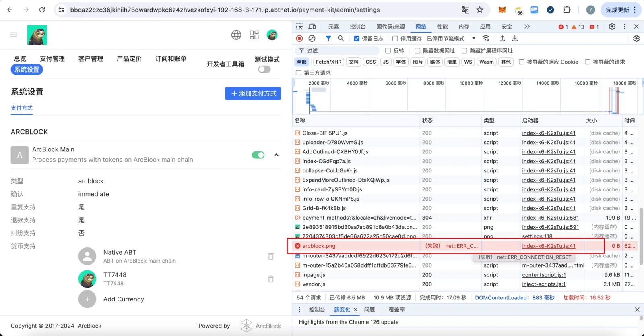
Task: Click the Add Currency plus icon
Action: pos(87,299)
